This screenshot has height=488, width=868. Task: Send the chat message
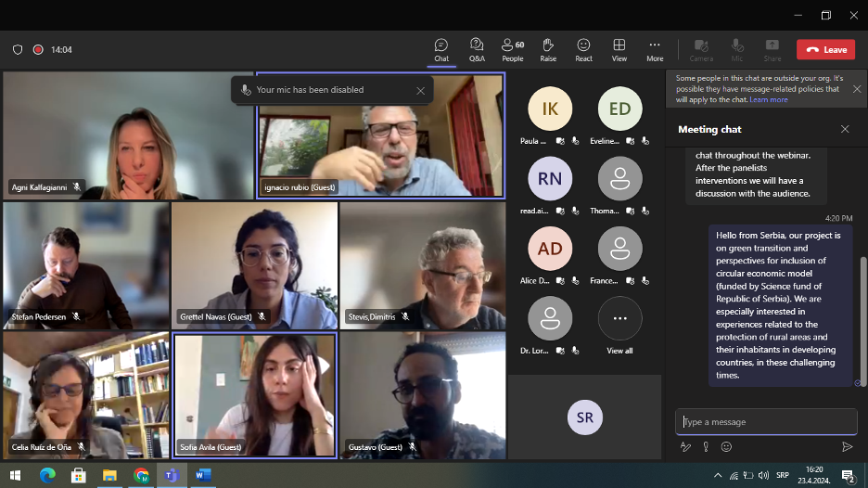point(847,446)
